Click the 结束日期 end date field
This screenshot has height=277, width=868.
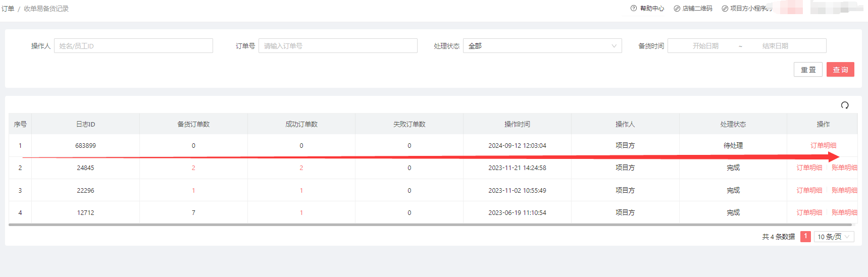775,46
